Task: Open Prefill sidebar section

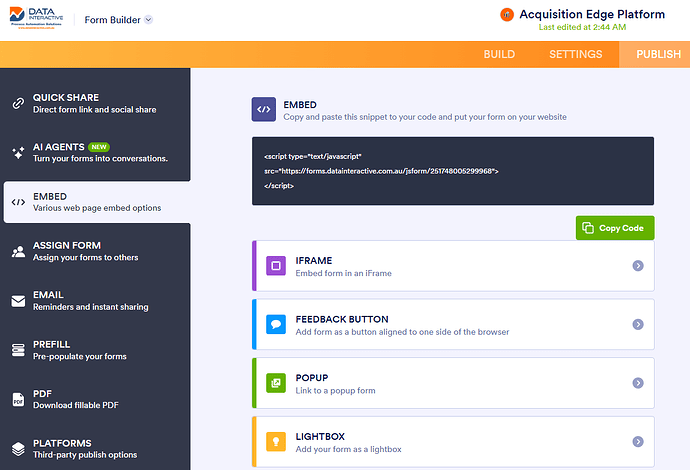Action: coord(97,350)
